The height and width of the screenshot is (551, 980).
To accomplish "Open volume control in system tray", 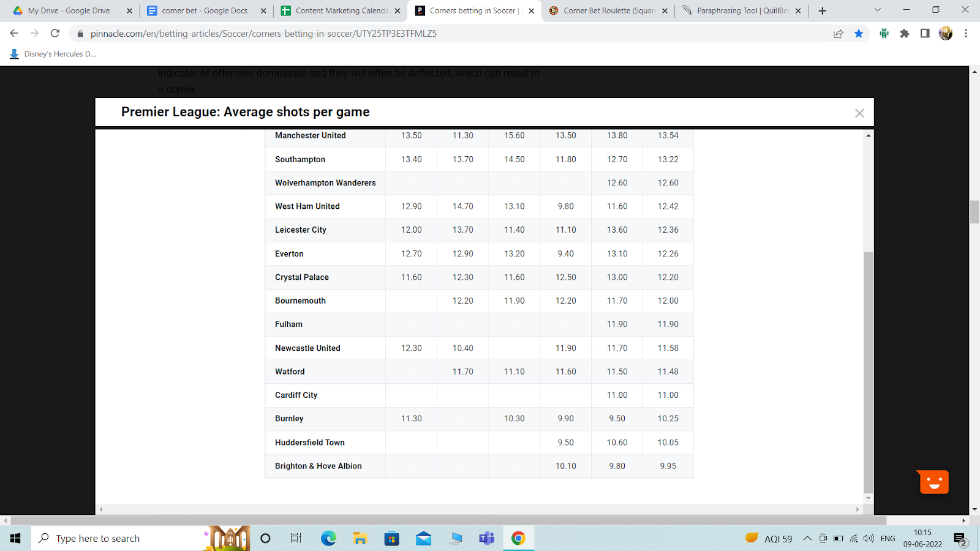I will (x=869, y=538).
